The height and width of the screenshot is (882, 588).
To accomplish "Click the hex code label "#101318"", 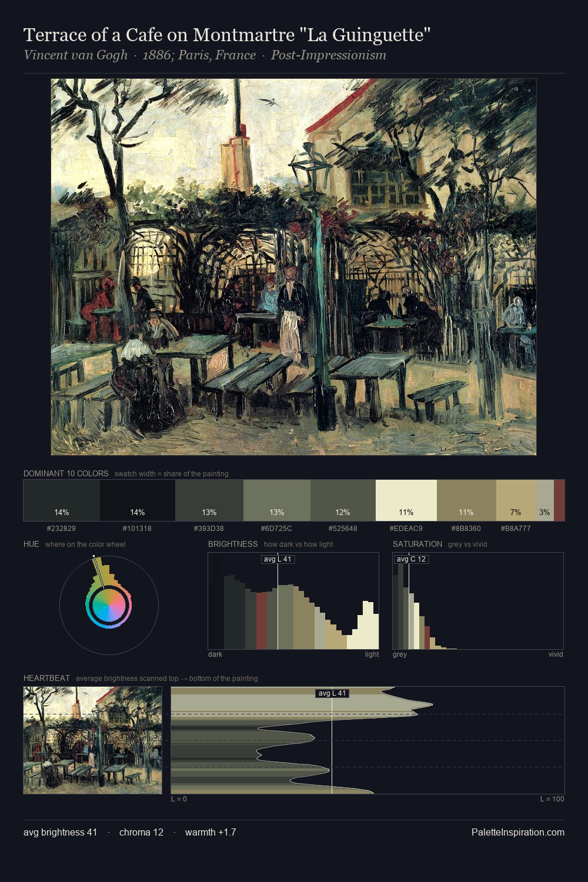I will [137, 529].
